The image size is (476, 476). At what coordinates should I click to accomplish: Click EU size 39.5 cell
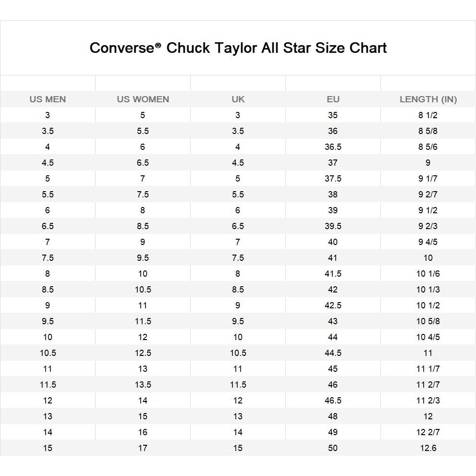(333, 226)
